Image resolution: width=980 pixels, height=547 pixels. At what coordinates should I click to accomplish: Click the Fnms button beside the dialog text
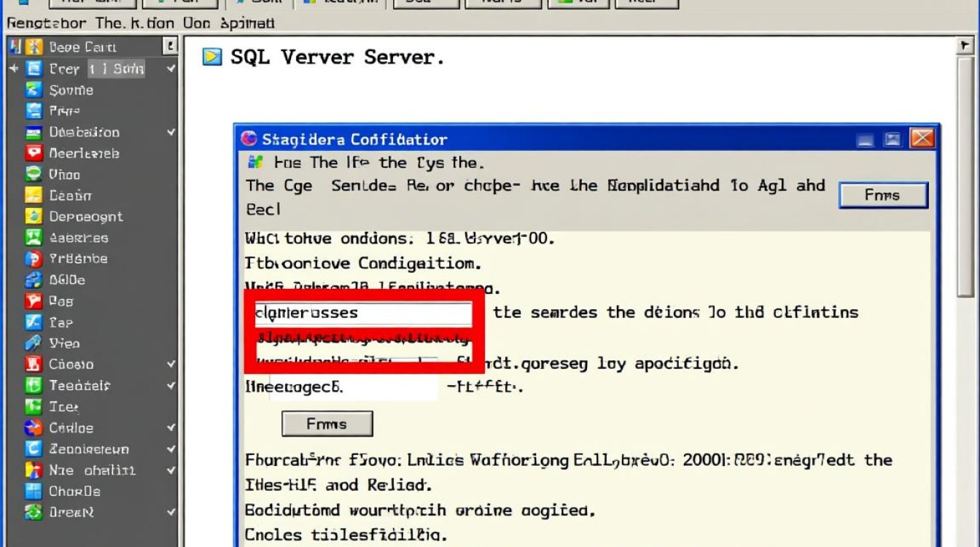pyautogui.click(x=883, y=195)
